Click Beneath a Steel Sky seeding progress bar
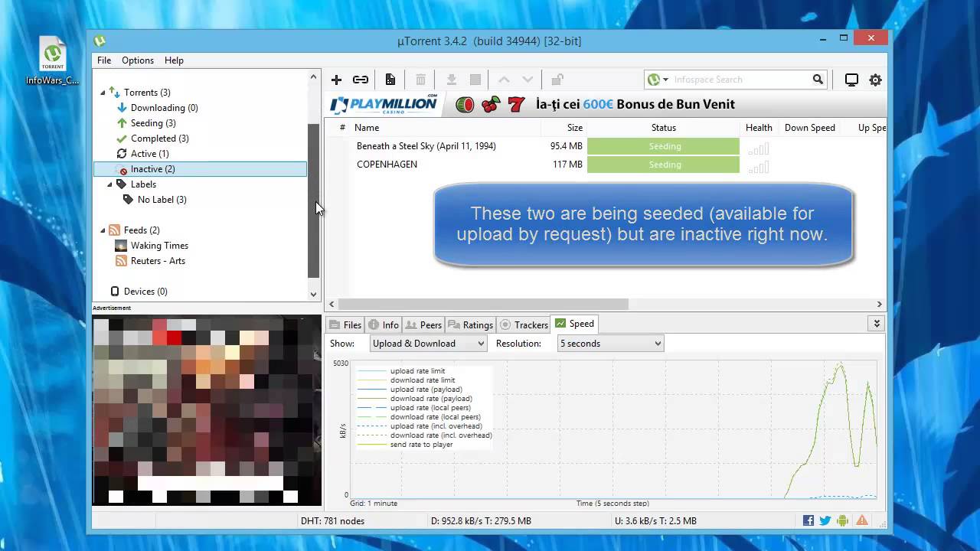The image size is (980, 551). 664,146
